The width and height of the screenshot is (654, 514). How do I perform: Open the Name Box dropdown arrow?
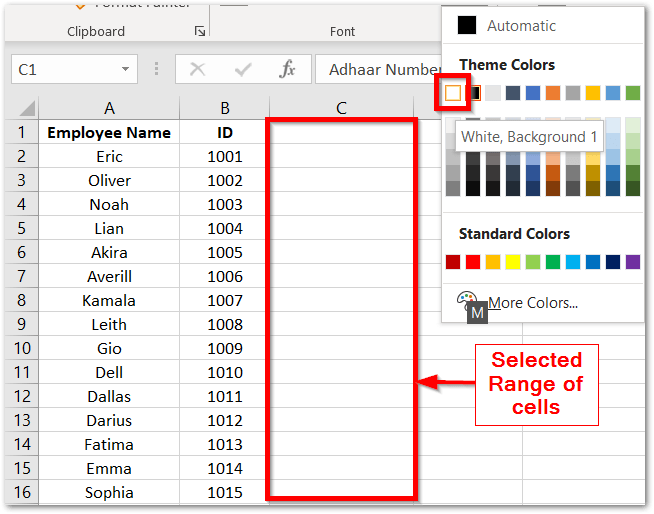pos(125,69)
